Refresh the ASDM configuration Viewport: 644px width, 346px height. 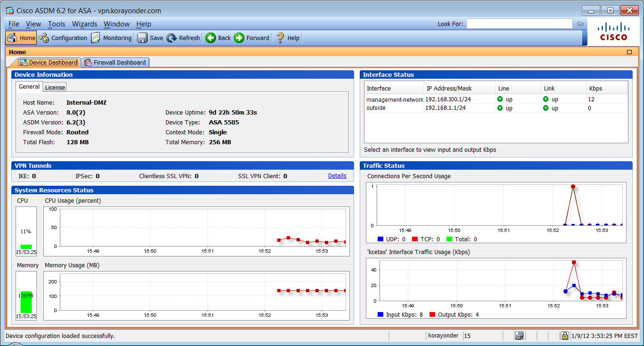[x=183, y=38]
